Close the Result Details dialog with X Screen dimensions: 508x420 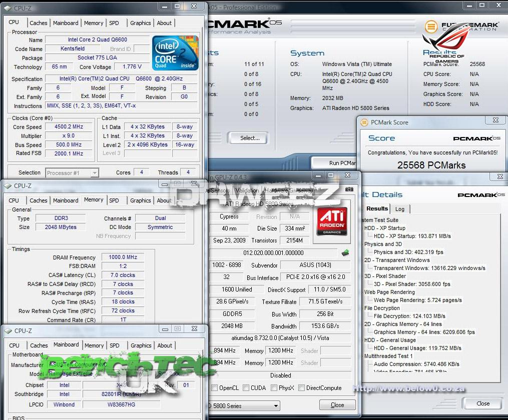[500, 176]
